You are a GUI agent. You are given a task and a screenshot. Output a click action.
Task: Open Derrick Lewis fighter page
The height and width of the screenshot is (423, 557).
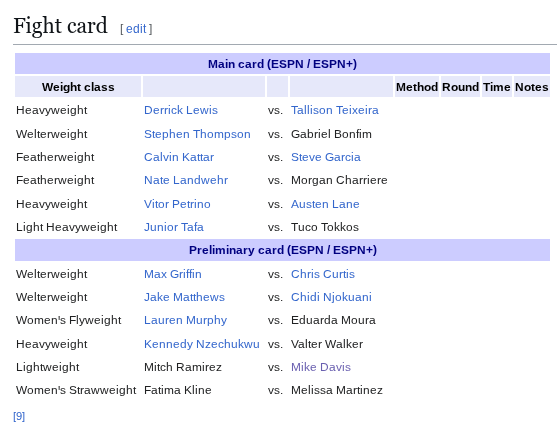coord(181,110)
